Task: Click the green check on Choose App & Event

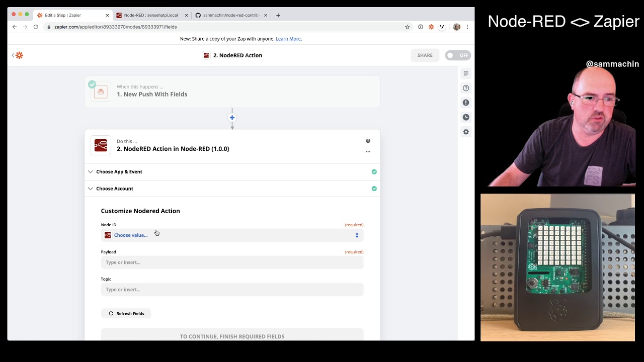Action: click(374, 171)
